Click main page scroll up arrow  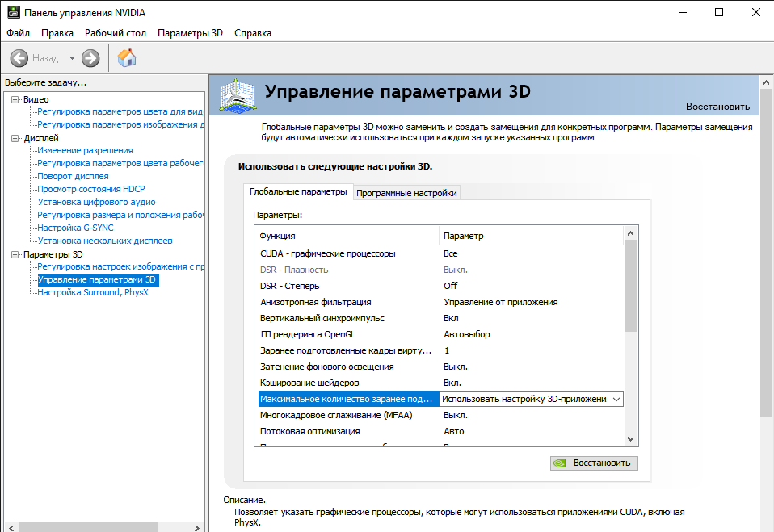766,82
